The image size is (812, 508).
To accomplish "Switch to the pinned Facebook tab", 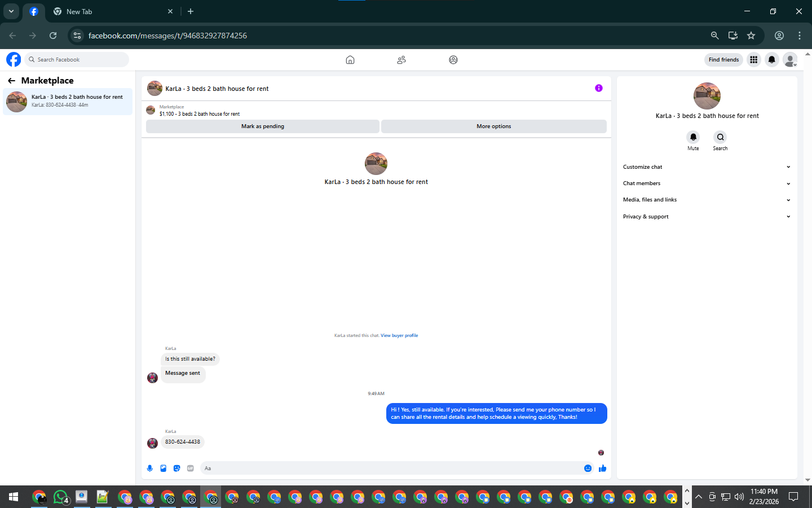I will click(x=34, y=11).
